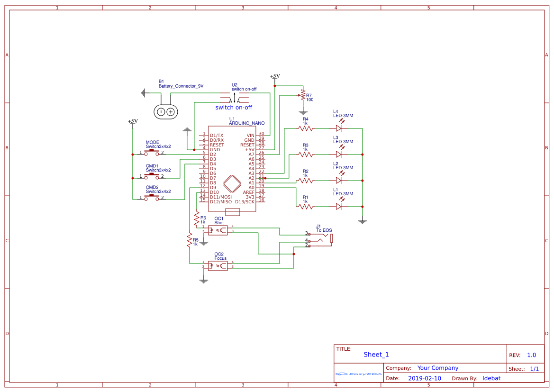
Task: Select the B1 9V battery connector symbol
Action: [165, 112]
